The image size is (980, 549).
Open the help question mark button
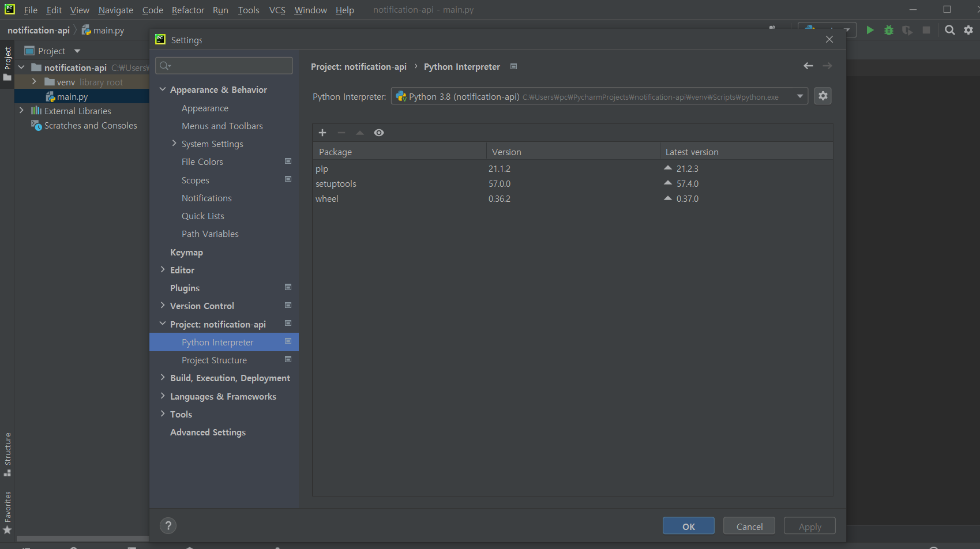pyautogui.click(x=168, y=525)
